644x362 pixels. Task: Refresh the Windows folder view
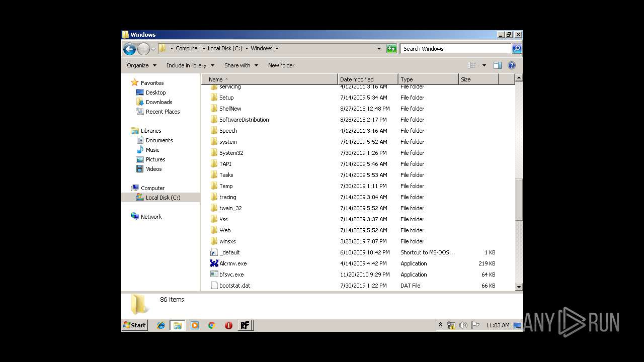391,49
